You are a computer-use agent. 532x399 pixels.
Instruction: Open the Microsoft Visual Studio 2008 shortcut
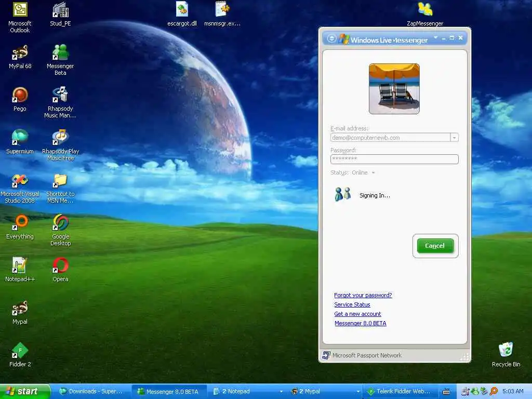pos(20,188)
